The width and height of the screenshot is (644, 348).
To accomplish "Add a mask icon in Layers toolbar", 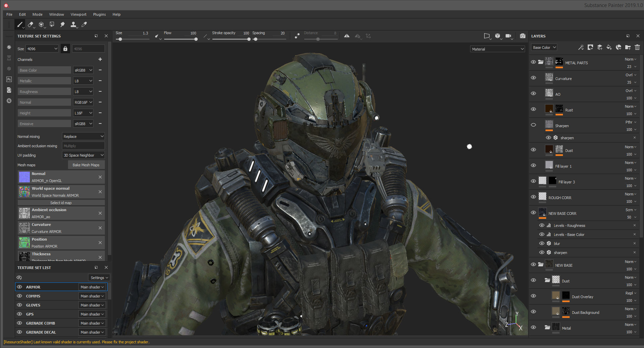I will pos(590,47).
